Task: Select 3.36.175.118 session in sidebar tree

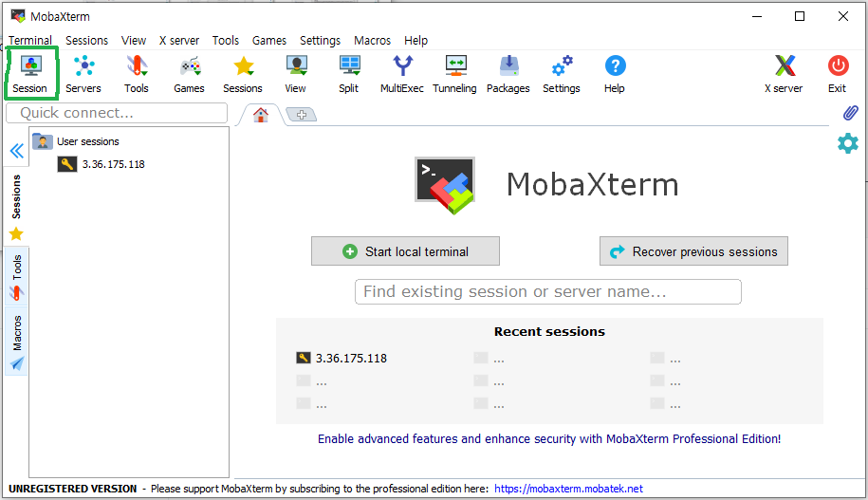Action: pyautogui.click(x=102, y=164)
